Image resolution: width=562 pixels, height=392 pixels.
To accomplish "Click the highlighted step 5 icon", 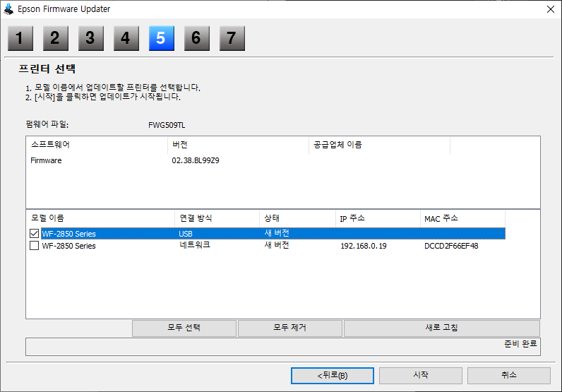I will (x=162, y=38).
